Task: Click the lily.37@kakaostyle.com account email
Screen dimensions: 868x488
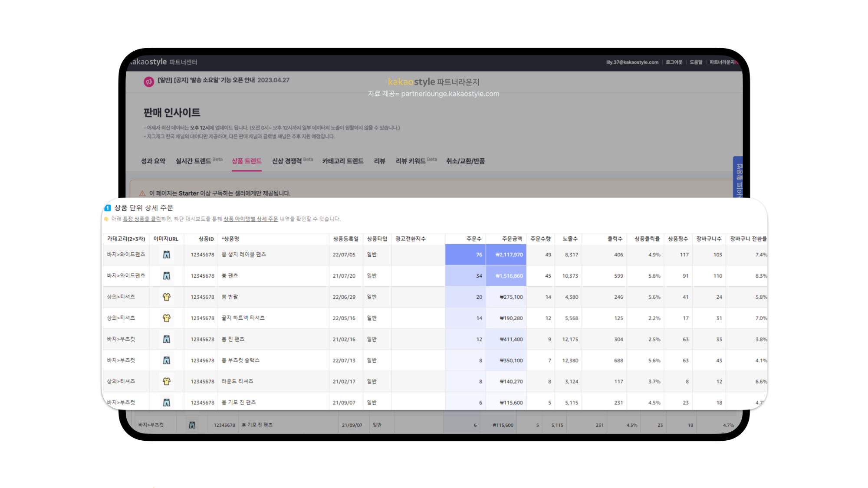Action: click(632, 62)
